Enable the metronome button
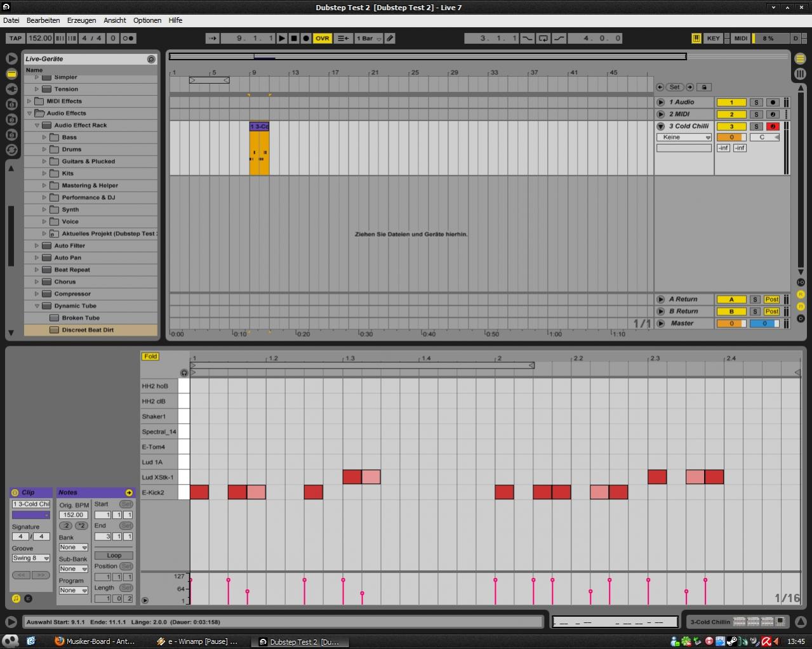 coord(128,38)
